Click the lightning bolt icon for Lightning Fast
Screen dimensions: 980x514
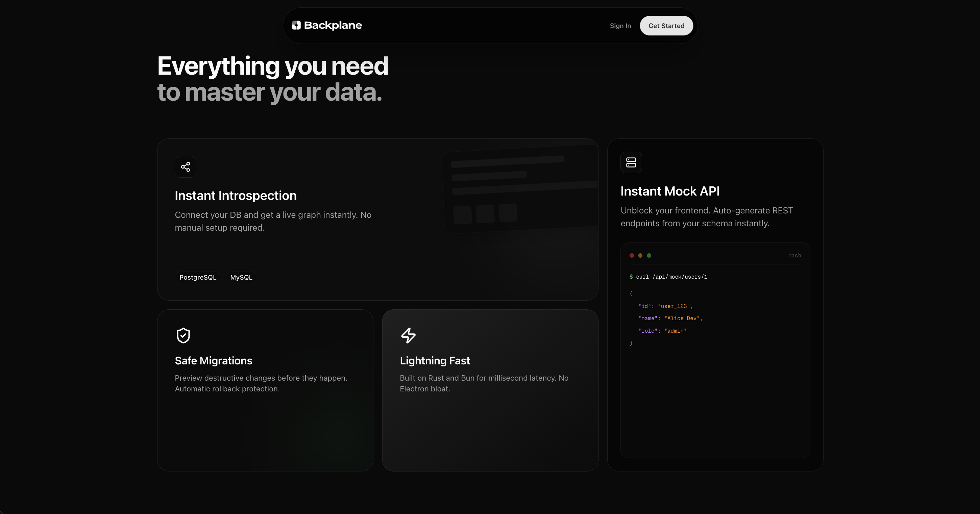pos(408,335)
